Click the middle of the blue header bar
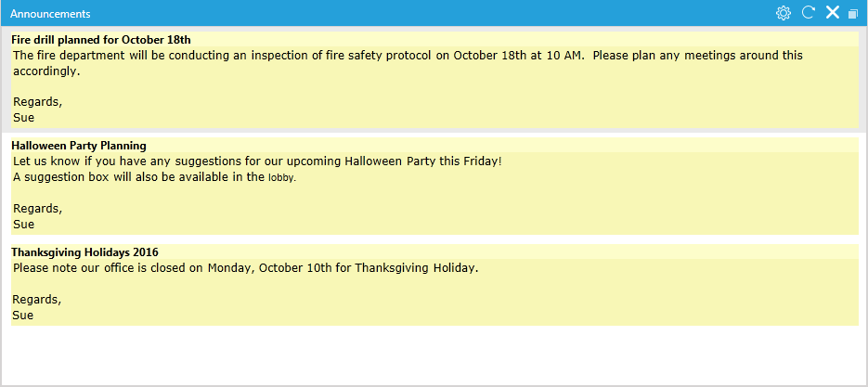The width and height of the screenshot is (868, 387). [434, 13]
